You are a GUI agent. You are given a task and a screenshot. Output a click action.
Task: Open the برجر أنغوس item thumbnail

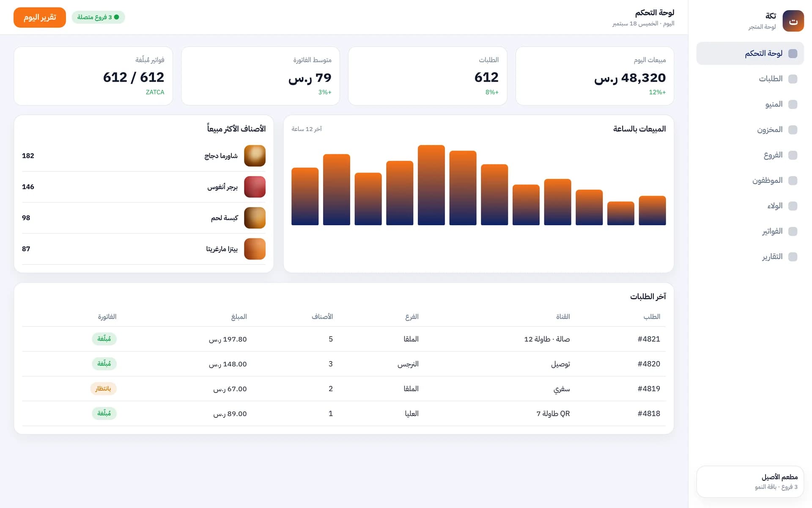pos(255,187)
